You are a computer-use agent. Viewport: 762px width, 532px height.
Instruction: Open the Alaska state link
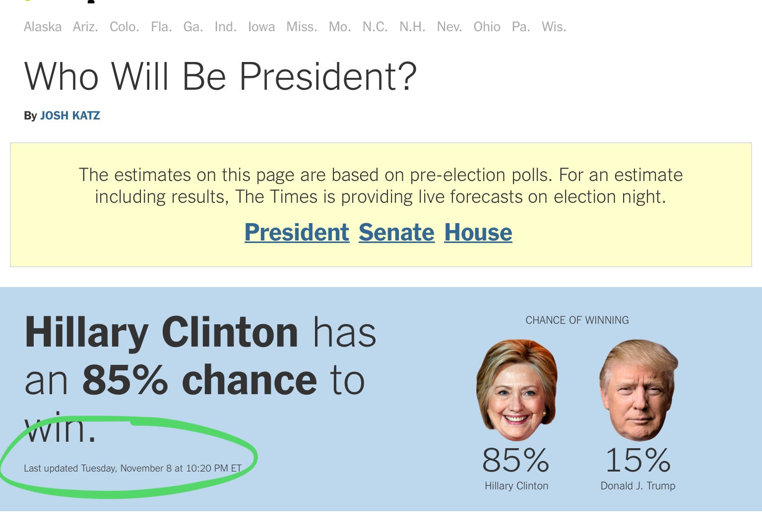pos(43,27)
